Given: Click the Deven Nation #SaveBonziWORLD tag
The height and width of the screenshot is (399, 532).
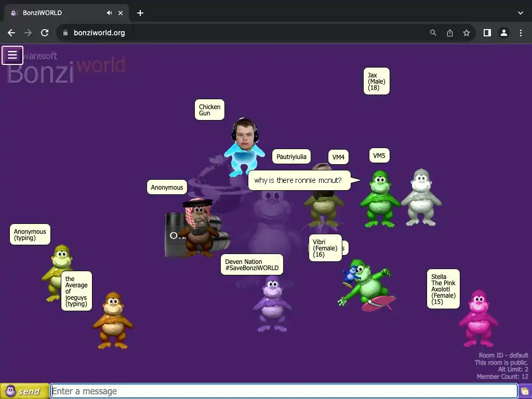Looking at the screenshot, I should [x=252, y=264].
